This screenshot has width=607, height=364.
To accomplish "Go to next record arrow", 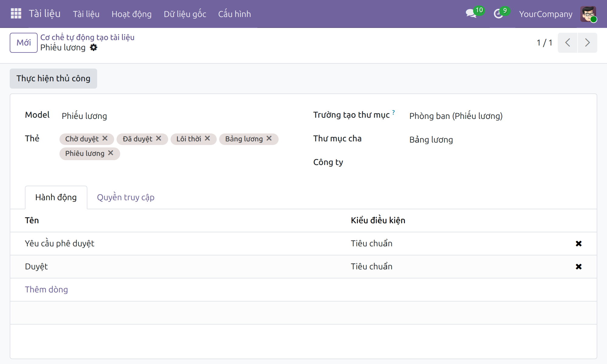I will pyautogui.click(x=588, y=42).
